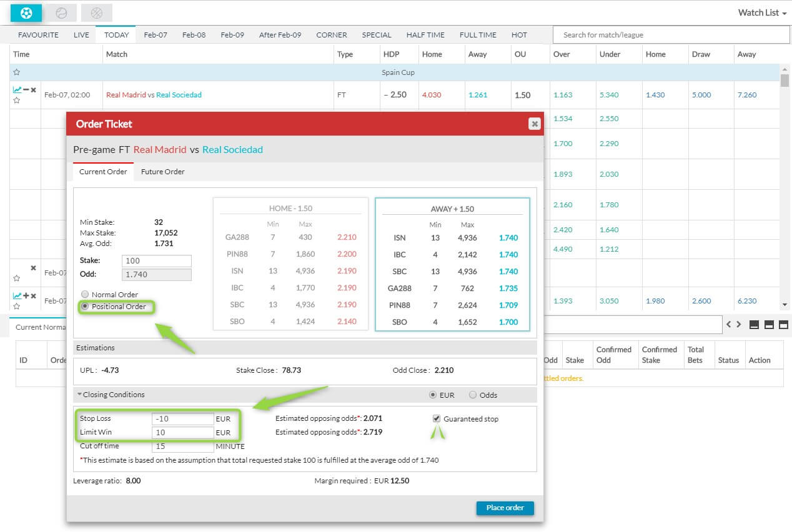The image size is (792, 532).
Task: Open the SPECIAL tab
Action: 377,35
